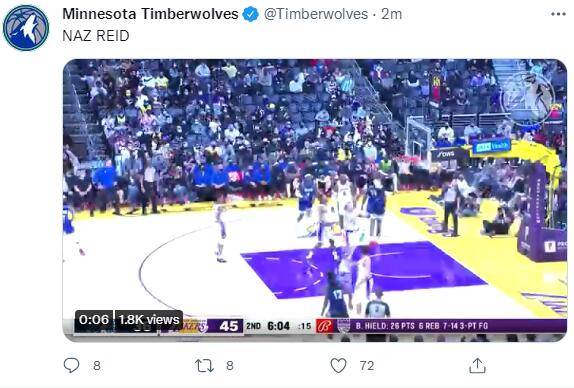
Task: Click the reply speech bubble icon
Action: [71, 365]
